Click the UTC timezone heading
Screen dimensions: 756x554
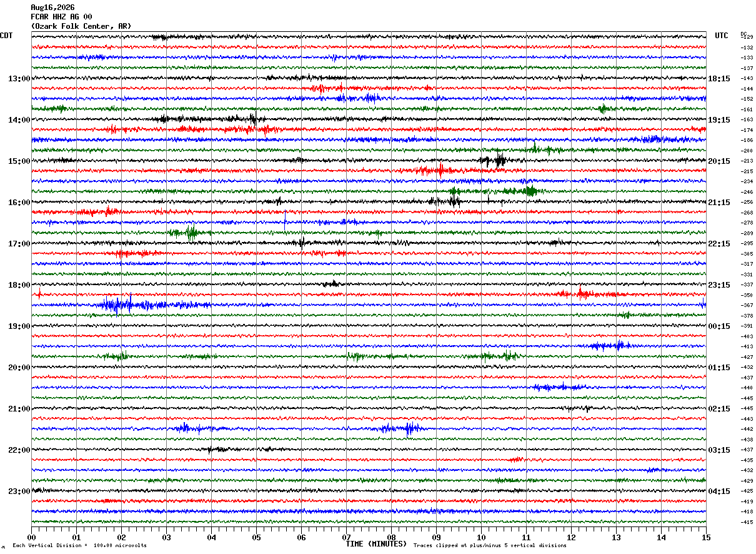[x=722, y=36]
